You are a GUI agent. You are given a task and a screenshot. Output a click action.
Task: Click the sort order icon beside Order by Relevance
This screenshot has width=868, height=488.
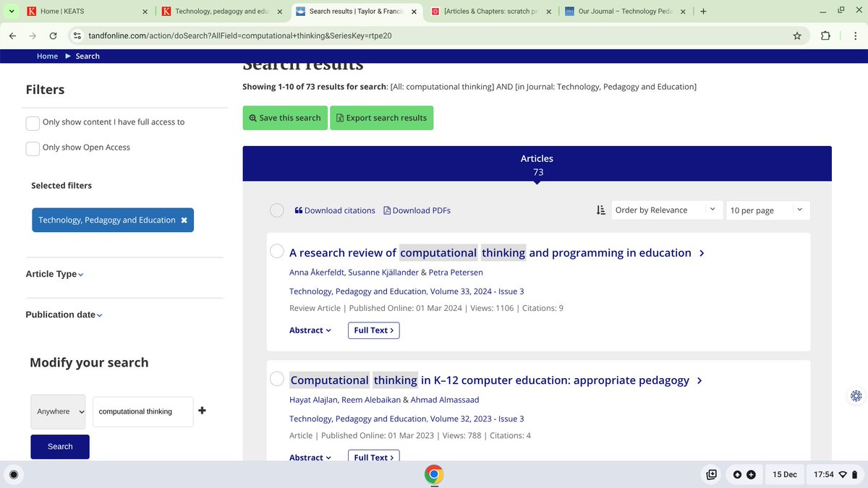pos(600,210)
